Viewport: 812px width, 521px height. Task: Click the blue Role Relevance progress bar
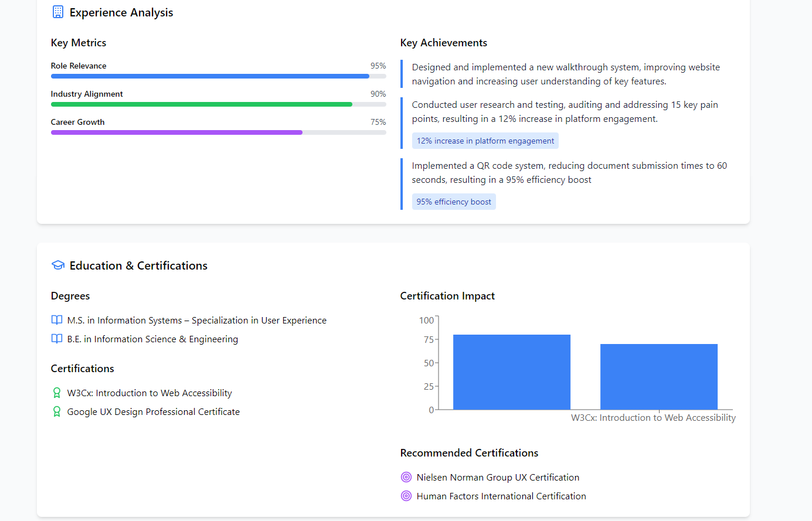pos(210,76)
